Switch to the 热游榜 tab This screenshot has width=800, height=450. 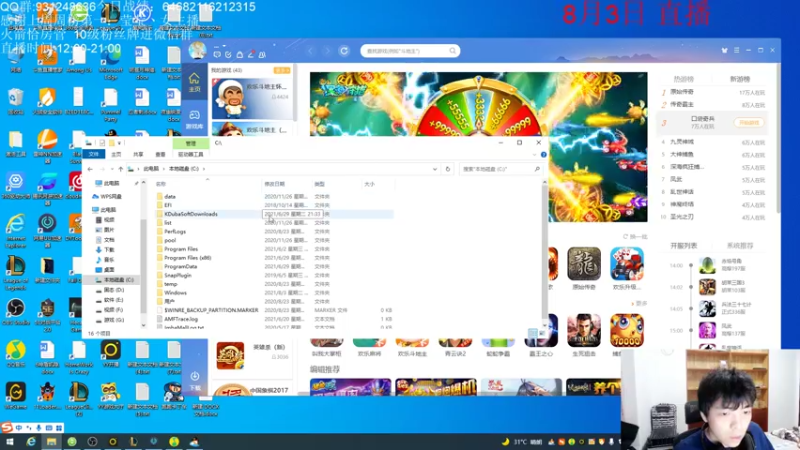(684, 79)
